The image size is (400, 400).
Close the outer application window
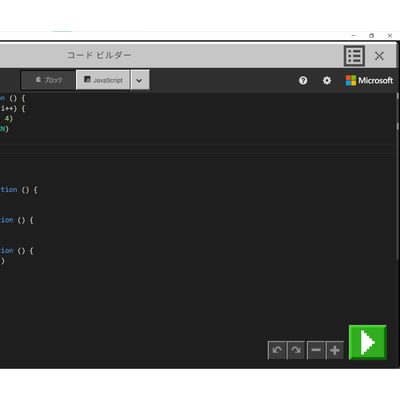(x=390, y=35)
